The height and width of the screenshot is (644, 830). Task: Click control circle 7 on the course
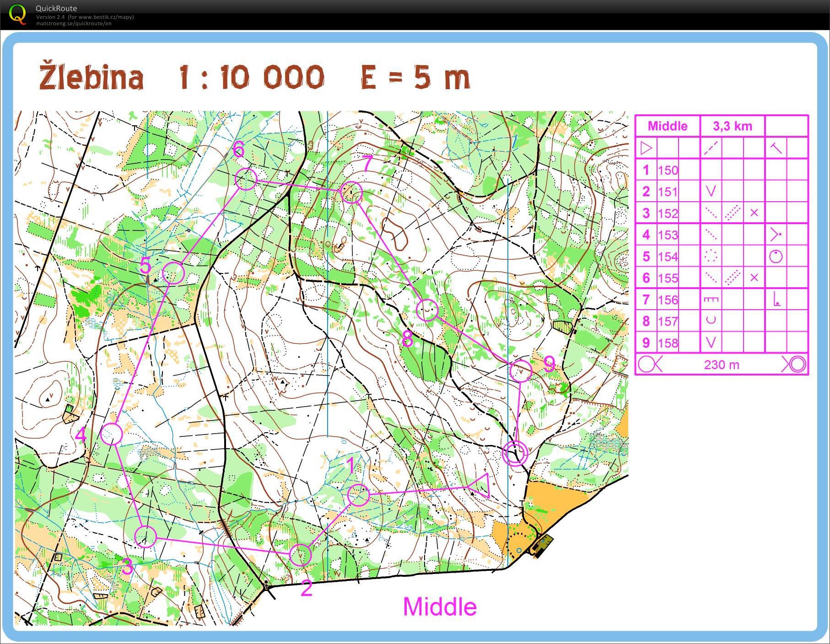[x=352, y=193]
